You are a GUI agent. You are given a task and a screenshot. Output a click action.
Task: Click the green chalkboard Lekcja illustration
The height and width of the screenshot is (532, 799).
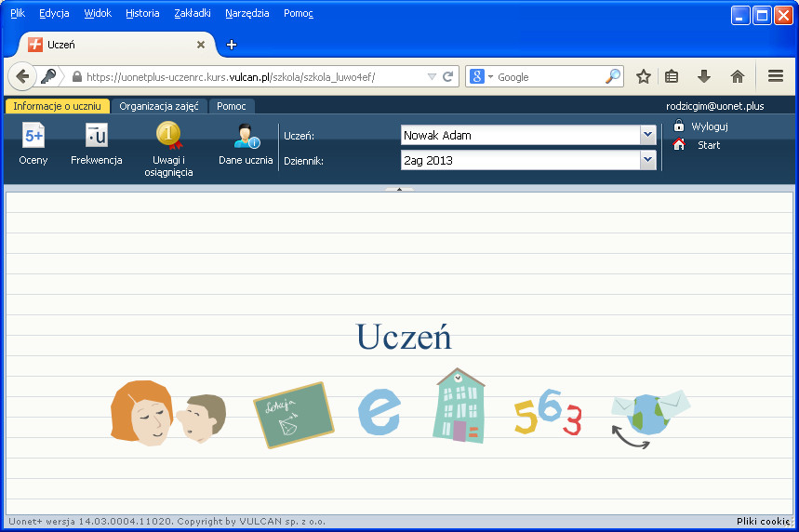294,416
